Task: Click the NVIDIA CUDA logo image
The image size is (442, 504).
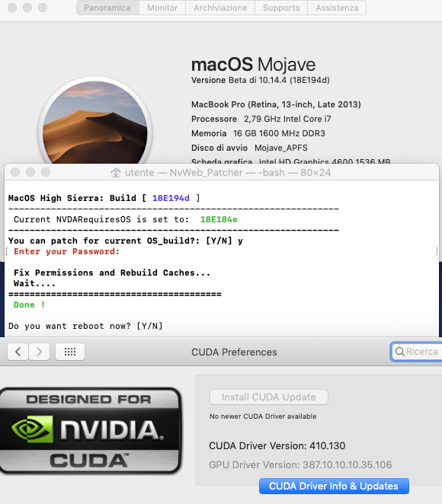Action: pos(91,431)
